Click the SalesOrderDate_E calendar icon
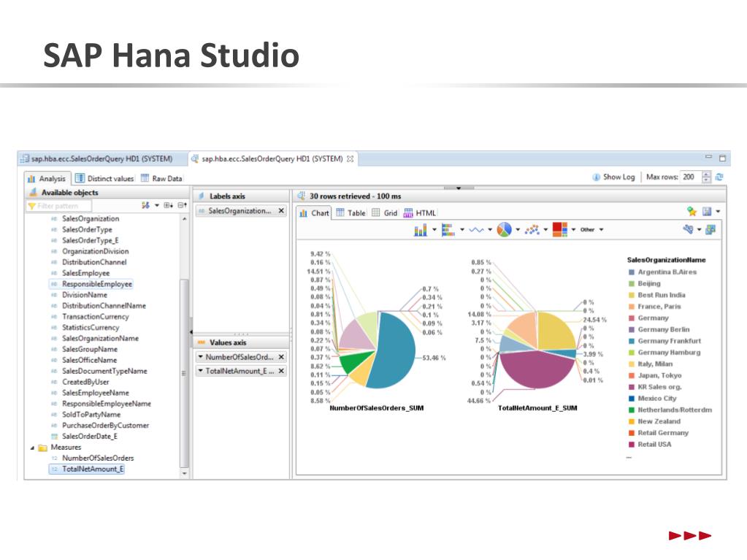747x560 pixels. point(54,437)
